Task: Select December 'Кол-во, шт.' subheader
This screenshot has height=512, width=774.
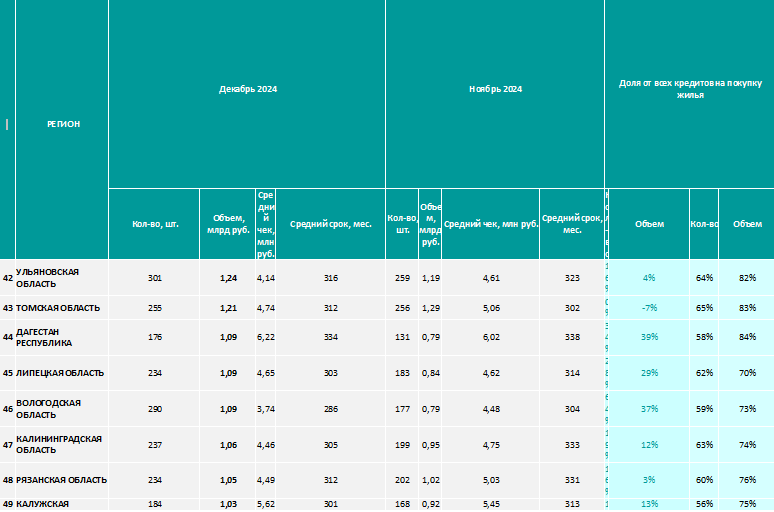Action: coord(155,224)
